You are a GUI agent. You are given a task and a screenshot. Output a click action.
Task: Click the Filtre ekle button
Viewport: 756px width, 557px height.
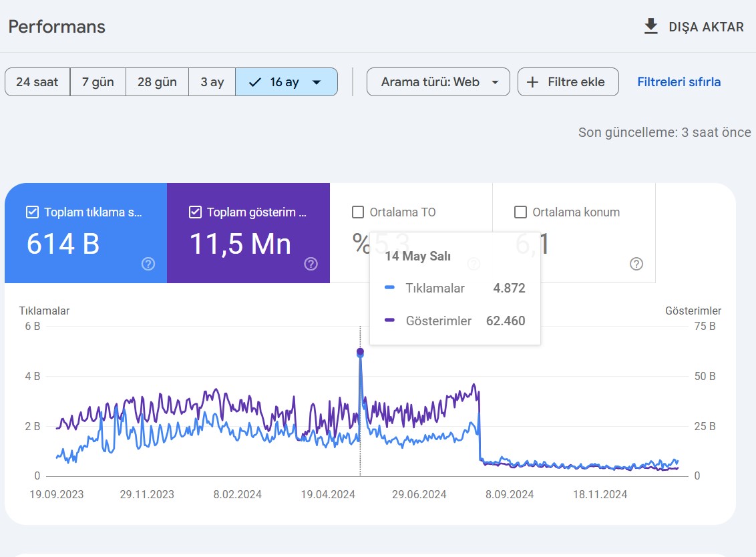(x=568, y=82)
